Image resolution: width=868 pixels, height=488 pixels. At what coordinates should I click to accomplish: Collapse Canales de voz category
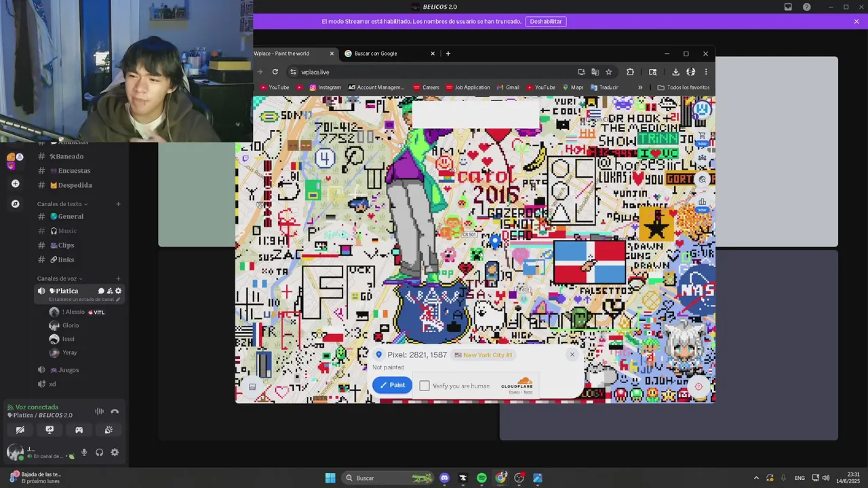(60, 279)
